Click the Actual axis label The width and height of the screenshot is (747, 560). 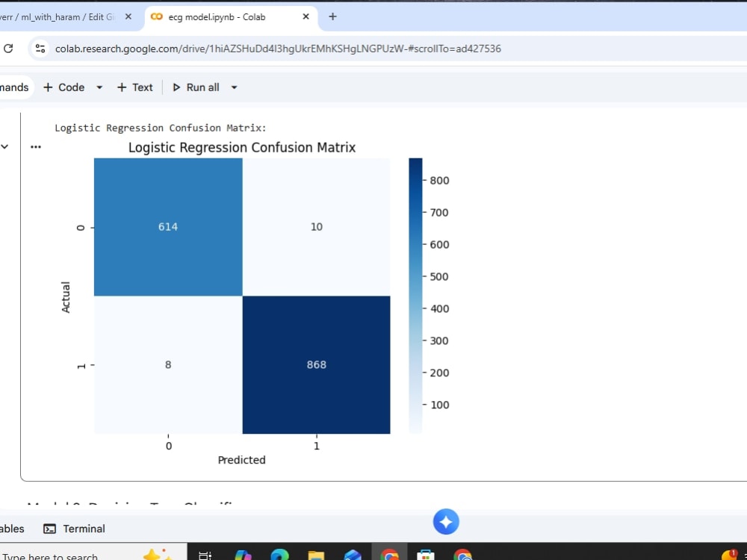pyautogui.click(x=66, y=297)
